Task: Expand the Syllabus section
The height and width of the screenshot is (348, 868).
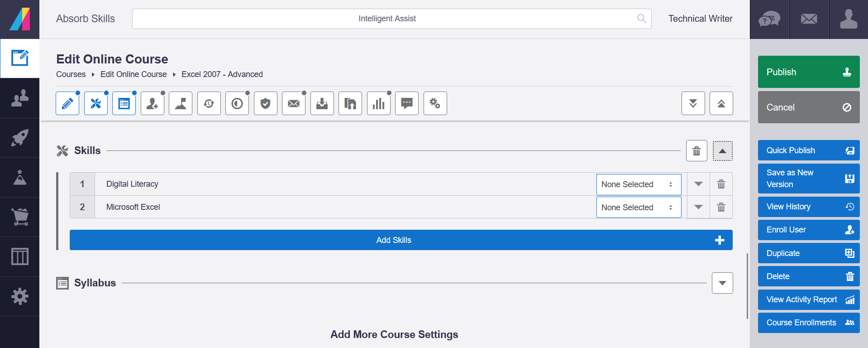Action: [x=722, y=283]
